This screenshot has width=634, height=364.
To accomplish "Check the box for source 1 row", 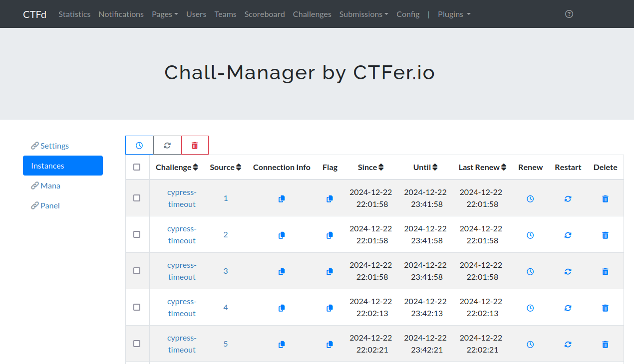I will (x=137, y=198).
